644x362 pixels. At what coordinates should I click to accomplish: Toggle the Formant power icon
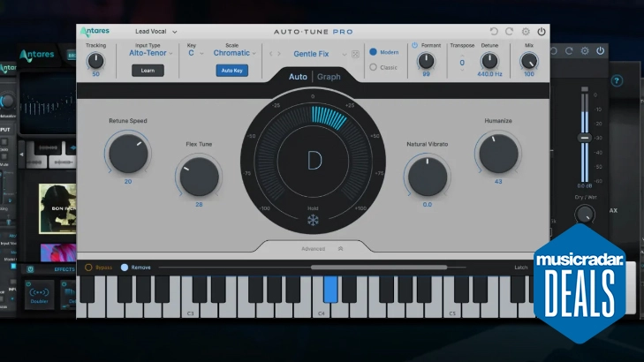coord(414,45)
